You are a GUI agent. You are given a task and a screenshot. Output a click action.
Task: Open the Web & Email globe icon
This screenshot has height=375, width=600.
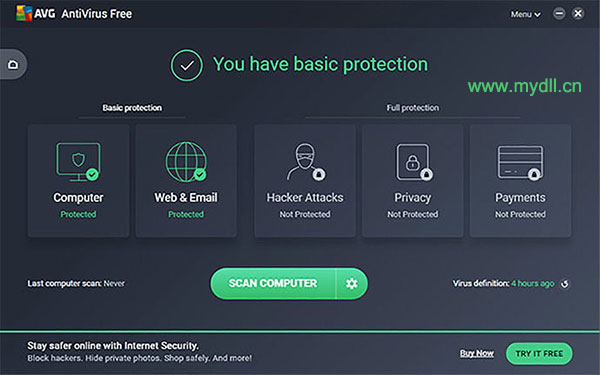pyautogui.click(x=186, y=162)
